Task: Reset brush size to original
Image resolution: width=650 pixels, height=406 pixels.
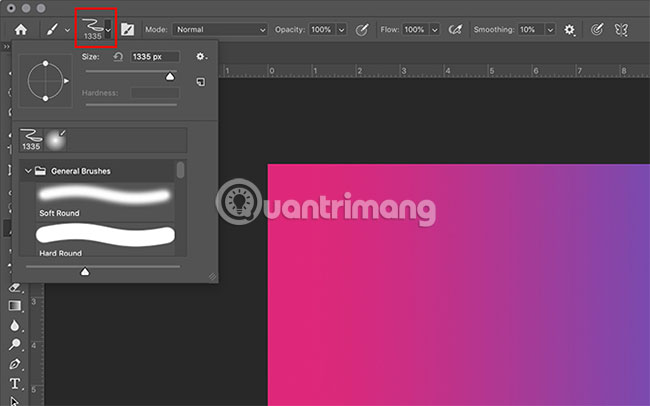Action: point(118,57)
